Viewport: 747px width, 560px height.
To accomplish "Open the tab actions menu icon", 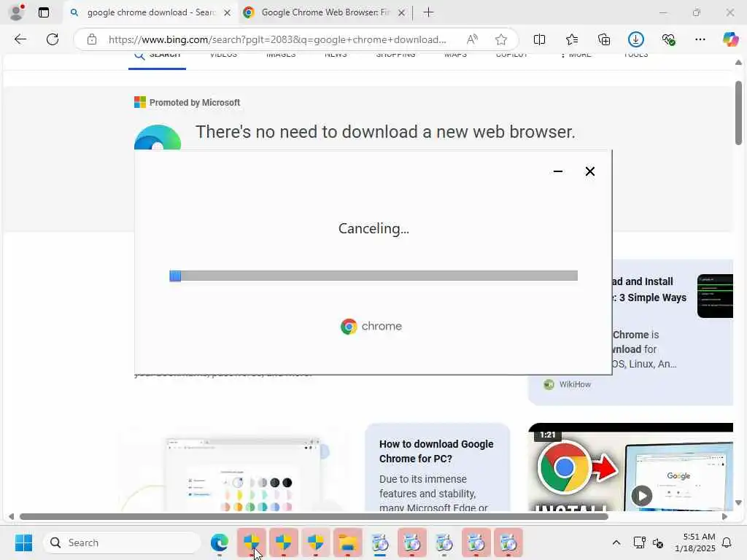I will coord(44,12).
